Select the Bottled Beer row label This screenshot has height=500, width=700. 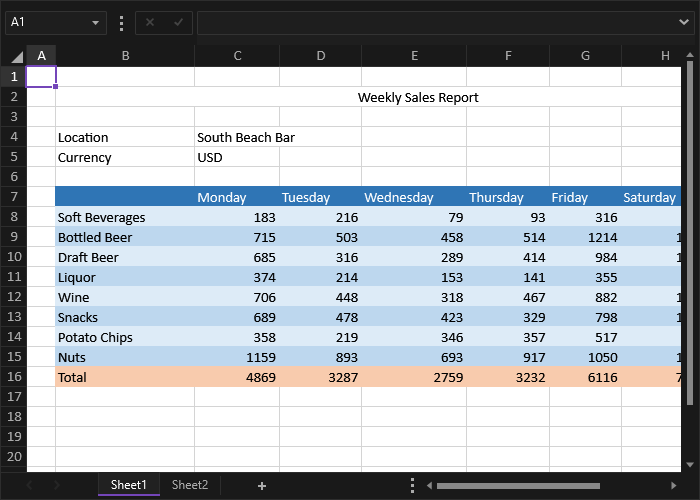point(125,237)
